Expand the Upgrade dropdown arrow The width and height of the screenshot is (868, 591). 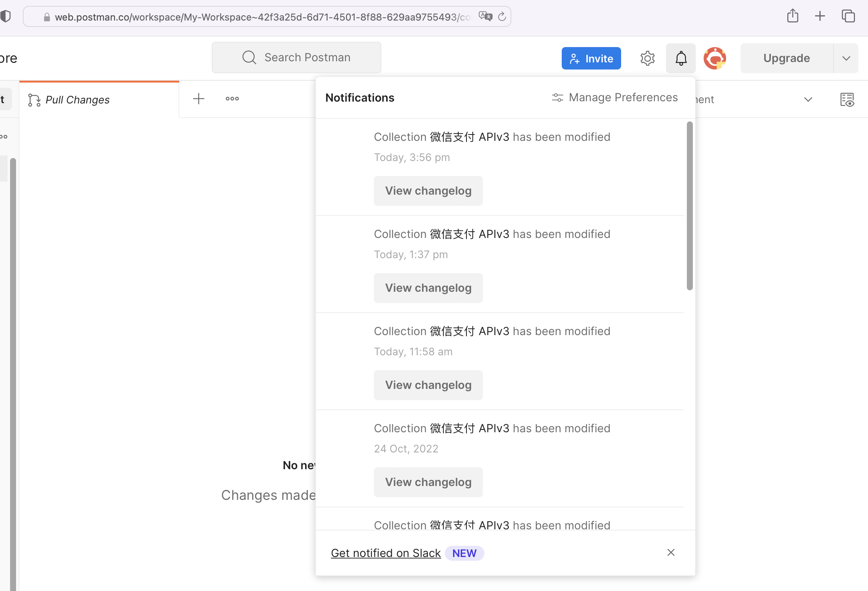click(x=846, y=58)
